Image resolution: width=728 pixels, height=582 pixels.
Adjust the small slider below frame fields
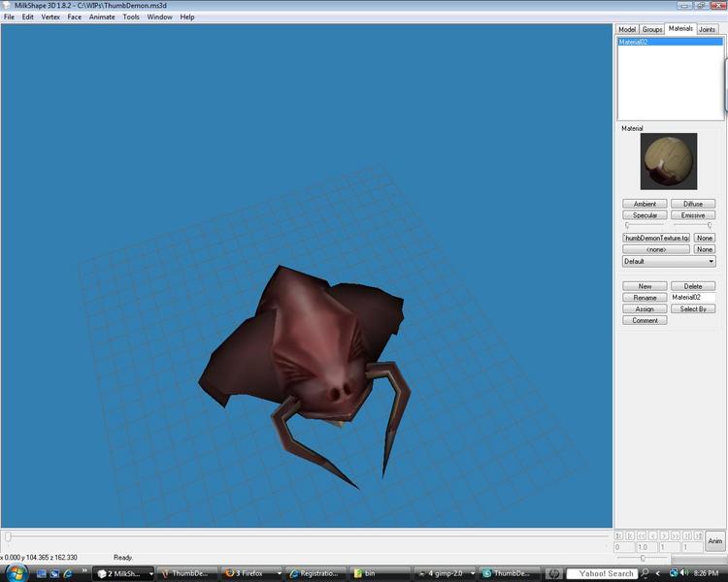pyautogui.click(x=642, y=559)
